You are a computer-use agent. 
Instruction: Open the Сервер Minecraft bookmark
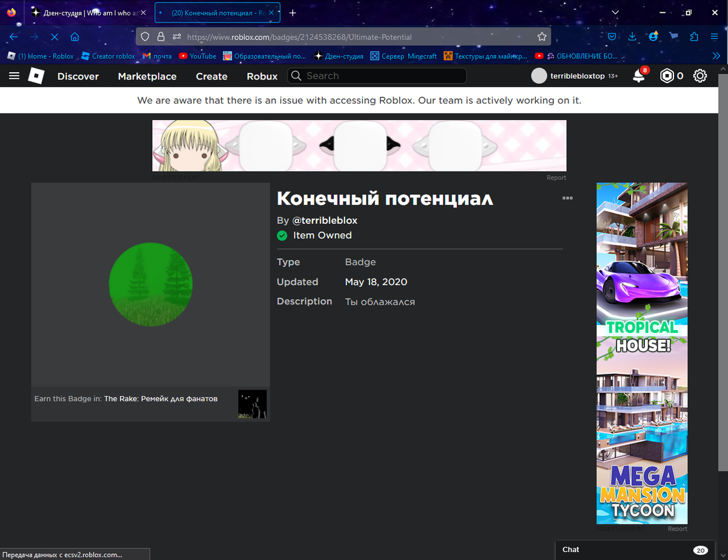tap(403, 56)
